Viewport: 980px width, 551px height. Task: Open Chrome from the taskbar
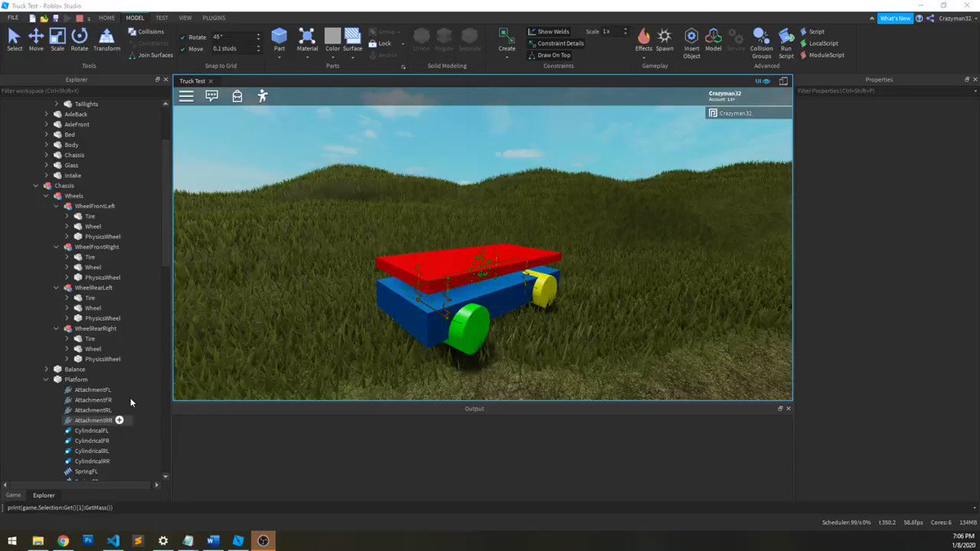(63, 540)
